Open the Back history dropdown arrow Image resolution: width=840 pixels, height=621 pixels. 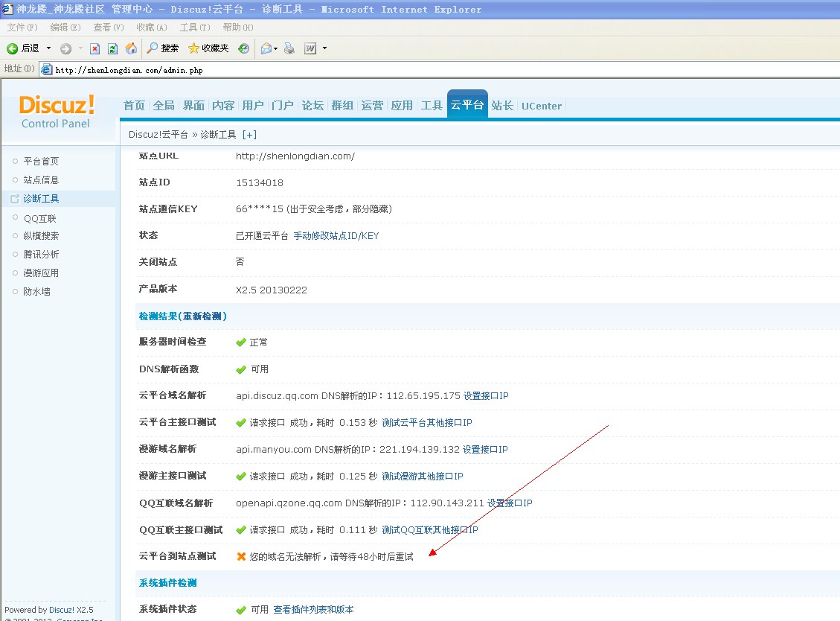(49, 48)
